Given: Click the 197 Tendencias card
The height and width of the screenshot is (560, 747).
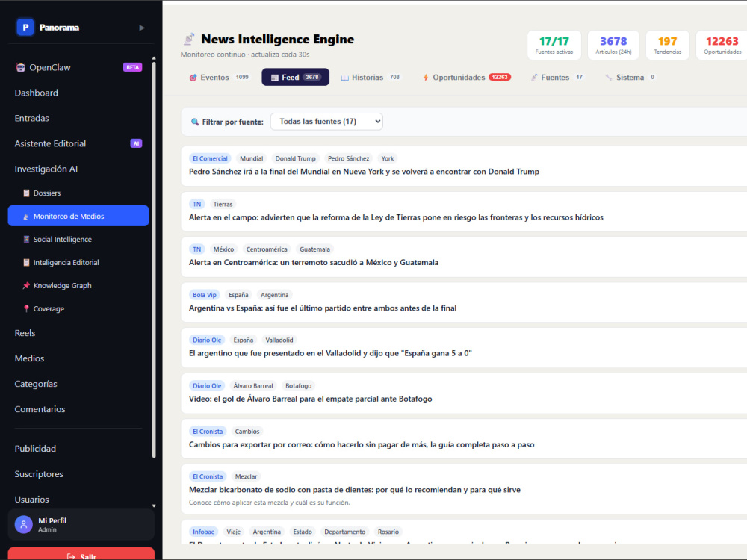Looking at the screenshot, I should 667,46.
